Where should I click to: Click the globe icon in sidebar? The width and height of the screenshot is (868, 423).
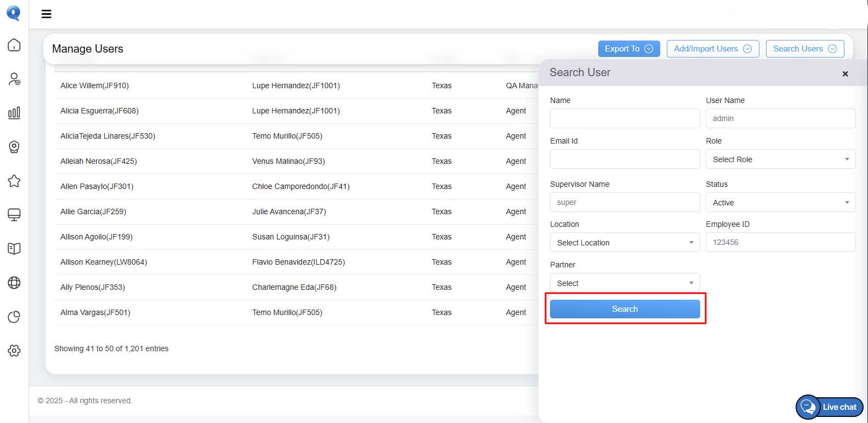coord(14,283)
